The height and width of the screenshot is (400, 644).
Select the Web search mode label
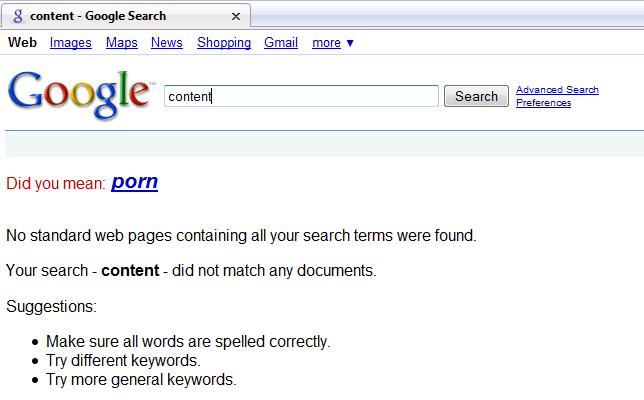(22, 42)
